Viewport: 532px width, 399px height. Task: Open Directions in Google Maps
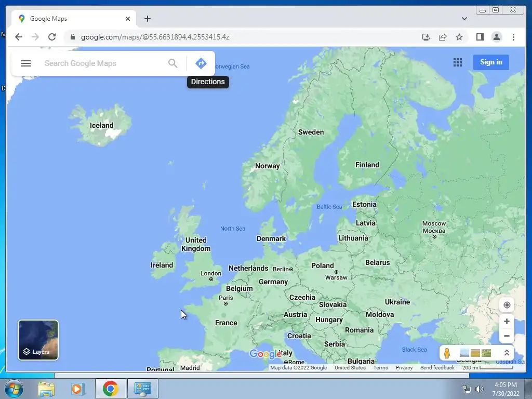tap(201, 63)
